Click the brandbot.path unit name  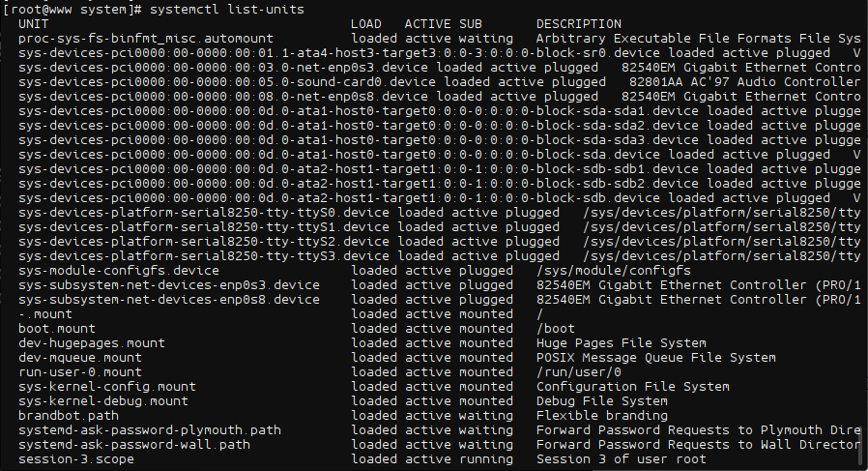68,415
